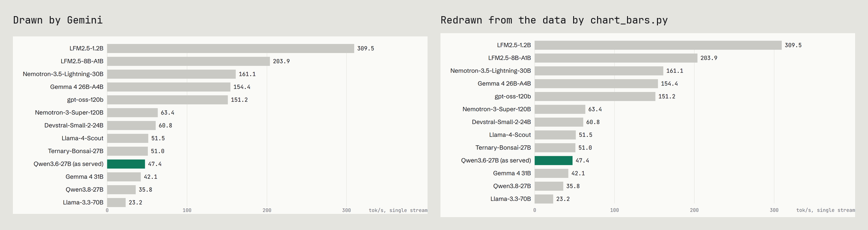This screenshot has height=230, width=868.
Task: Click gpt-oss-120b label in redrawn chart
Action: [513, 97]
